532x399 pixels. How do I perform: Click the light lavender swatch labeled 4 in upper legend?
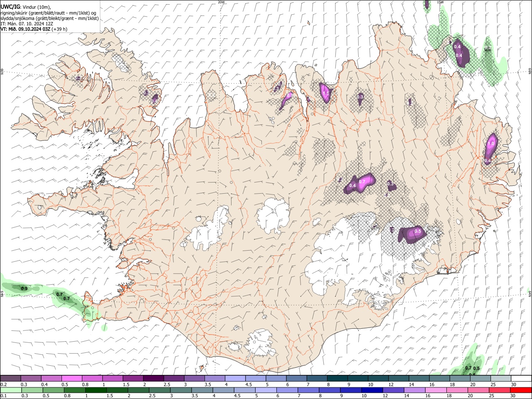[x=235, y=378]
